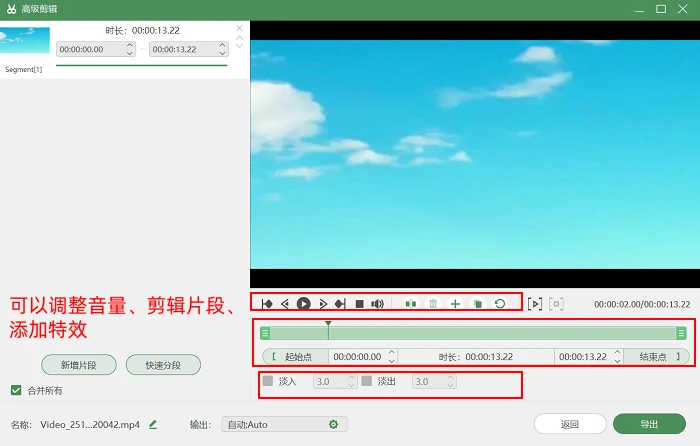This screenshot has height=446, width=700.
Task: Jump to segment start marker icon
Action: click(x=267, y=304)
